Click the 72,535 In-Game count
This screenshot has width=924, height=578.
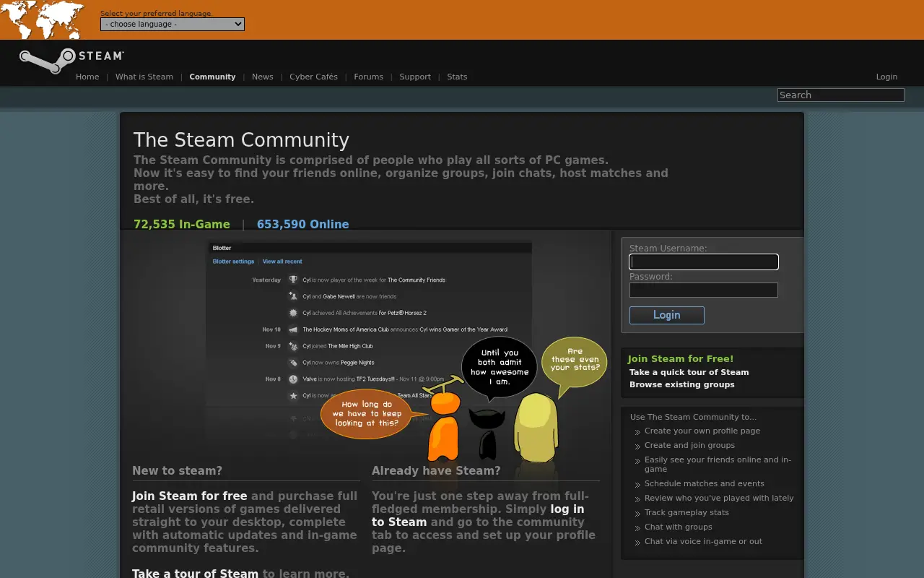182,225
